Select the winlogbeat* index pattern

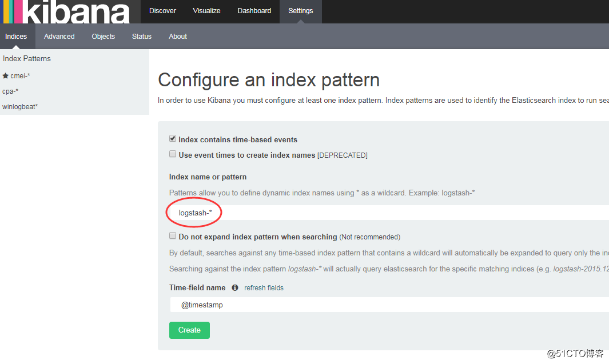pos(20,107)
